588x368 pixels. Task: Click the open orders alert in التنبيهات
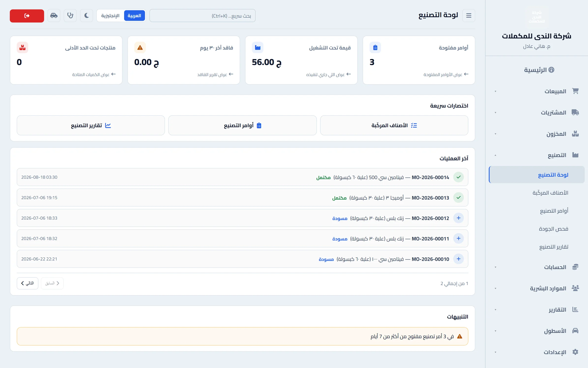pos(242,336)
